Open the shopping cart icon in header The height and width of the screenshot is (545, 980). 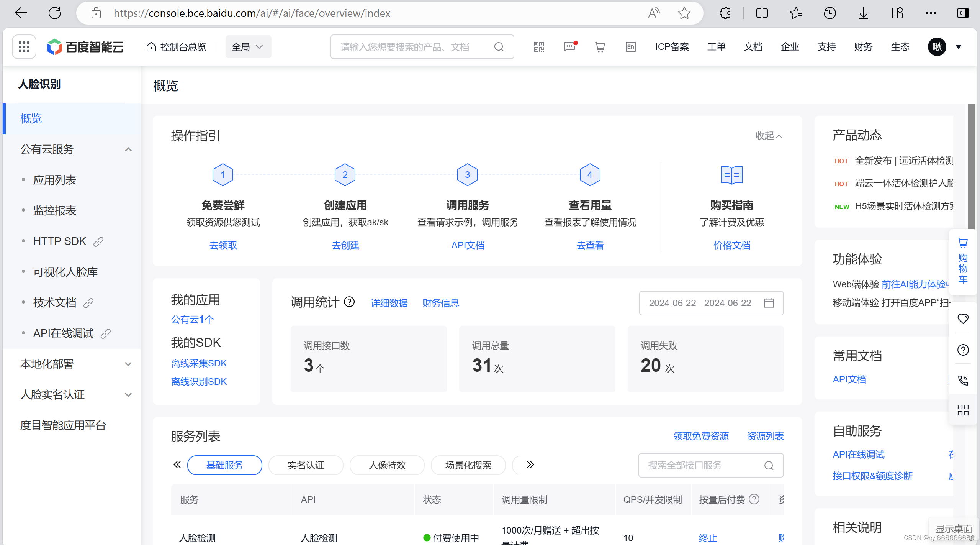600,47
